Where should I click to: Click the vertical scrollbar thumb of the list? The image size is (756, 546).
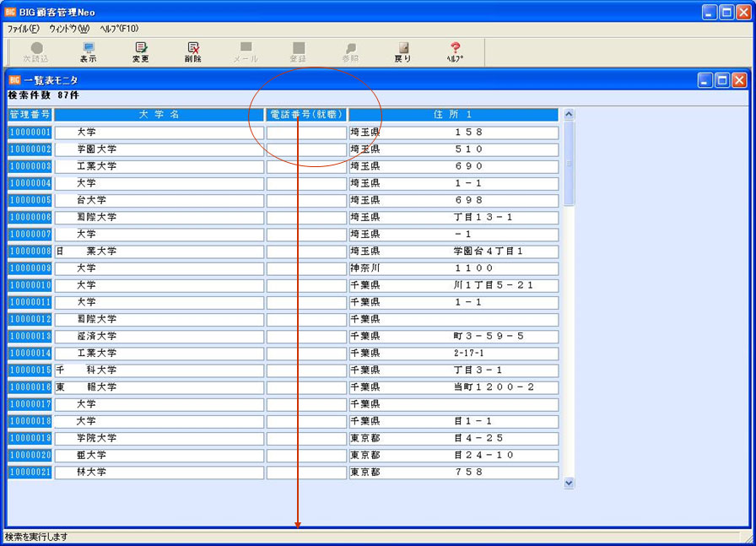[569, 164]
